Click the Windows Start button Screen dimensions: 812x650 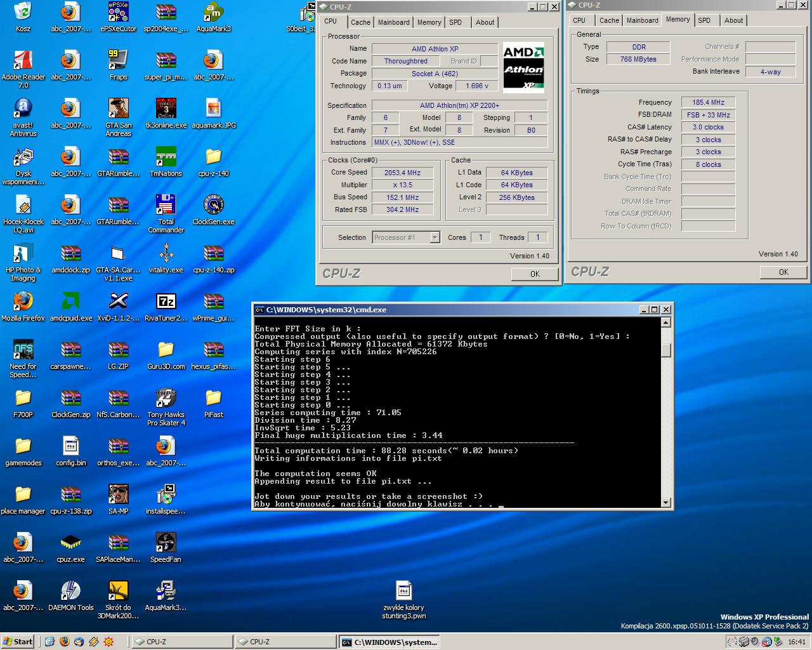(x=18, y=642)
